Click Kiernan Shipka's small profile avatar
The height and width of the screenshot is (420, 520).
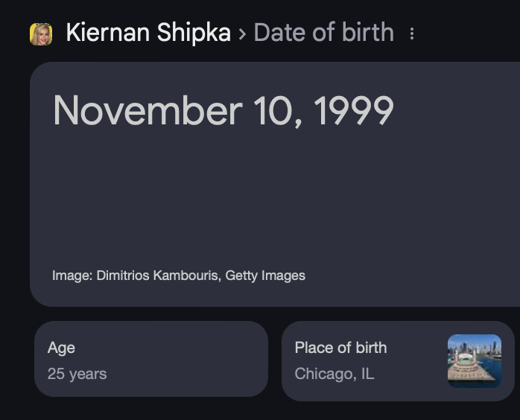[41, 34]
